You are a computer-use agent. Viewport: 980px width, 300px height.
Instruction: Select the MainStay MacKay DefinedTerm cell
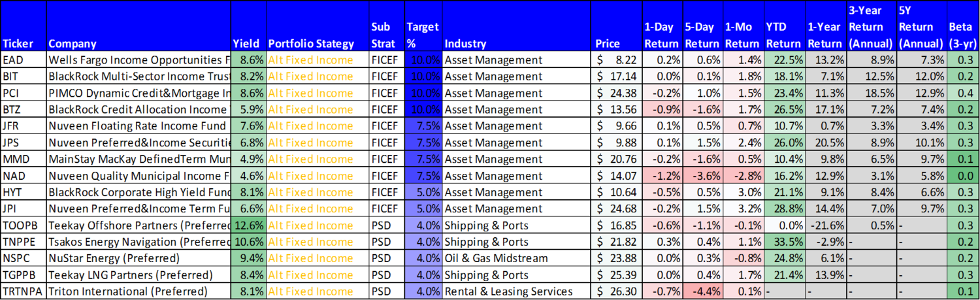tap(139, 159)
